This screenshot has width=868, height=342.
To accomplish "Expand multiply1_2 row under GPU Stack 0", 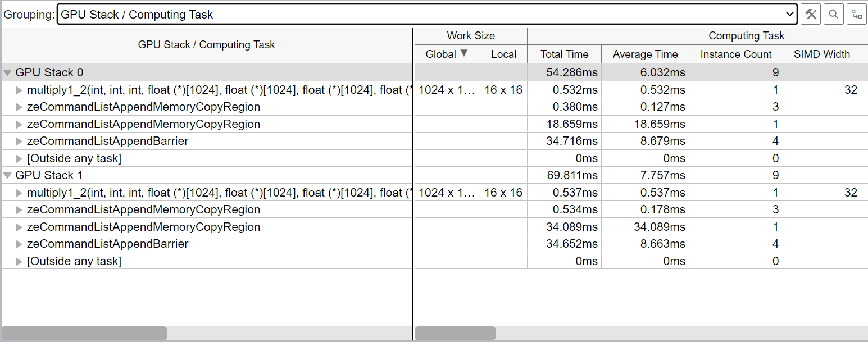I will tap(19, 90).
